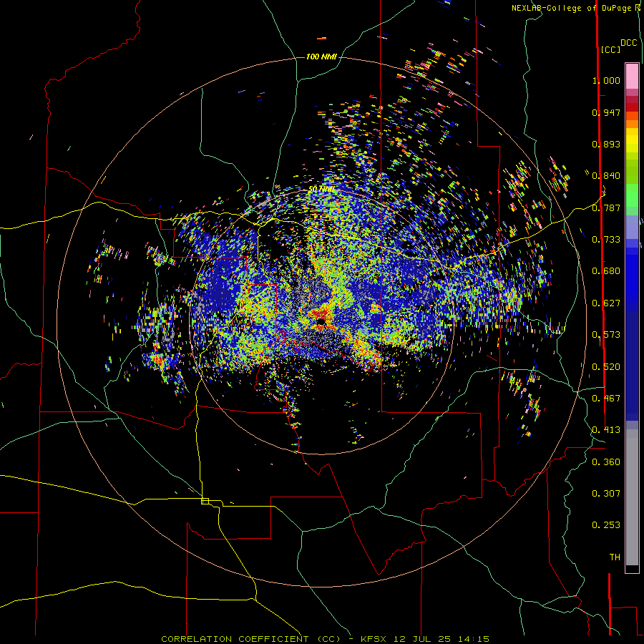The height and width of the screenshot is (644, 644).
Task: Click the KFSX station ID in caption
Action: click(x=374, y=639)
